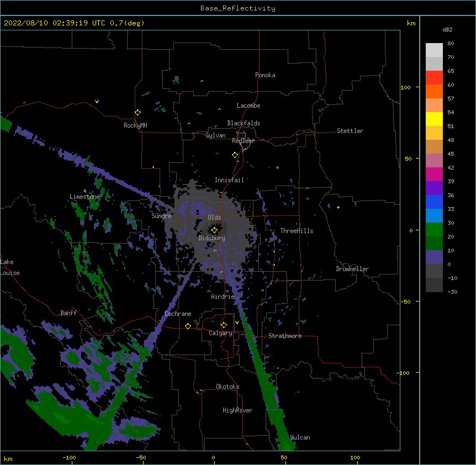Click the HighRiver town label
The height and width of the screenshot is (465, 476).
[x=237, y=410]
